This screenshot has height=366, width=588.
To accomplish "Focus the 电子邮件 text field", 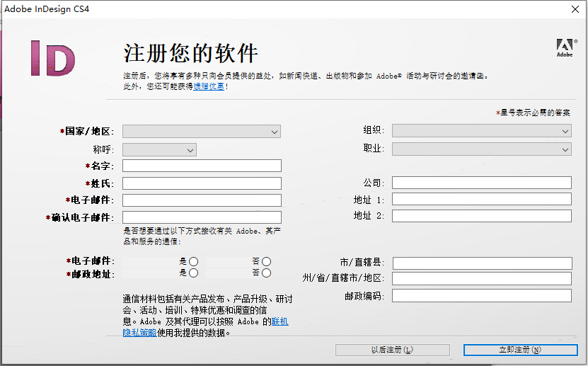I will click(x=202, y=200).
